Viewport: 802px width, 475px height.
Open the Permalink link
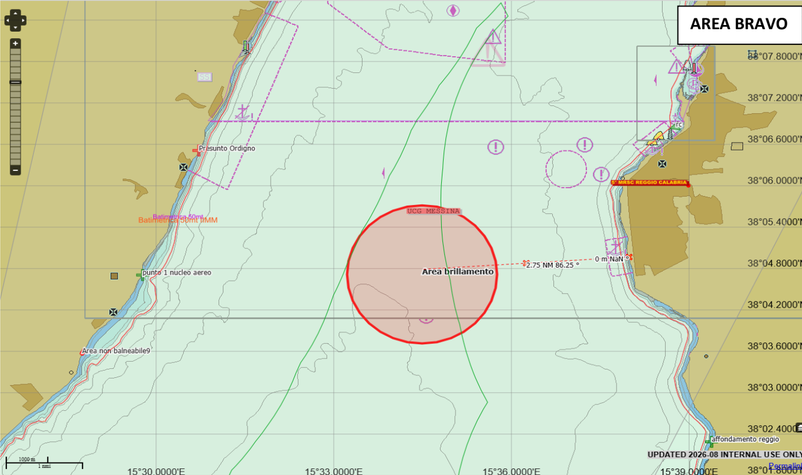[785, 466]
